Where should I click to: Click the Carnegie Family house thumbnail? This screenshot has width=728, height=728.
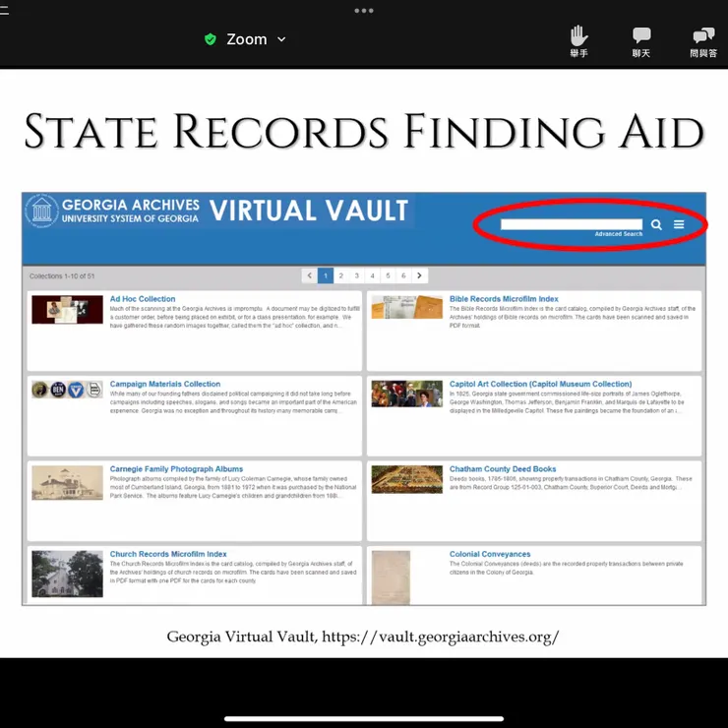pos(67,483)
